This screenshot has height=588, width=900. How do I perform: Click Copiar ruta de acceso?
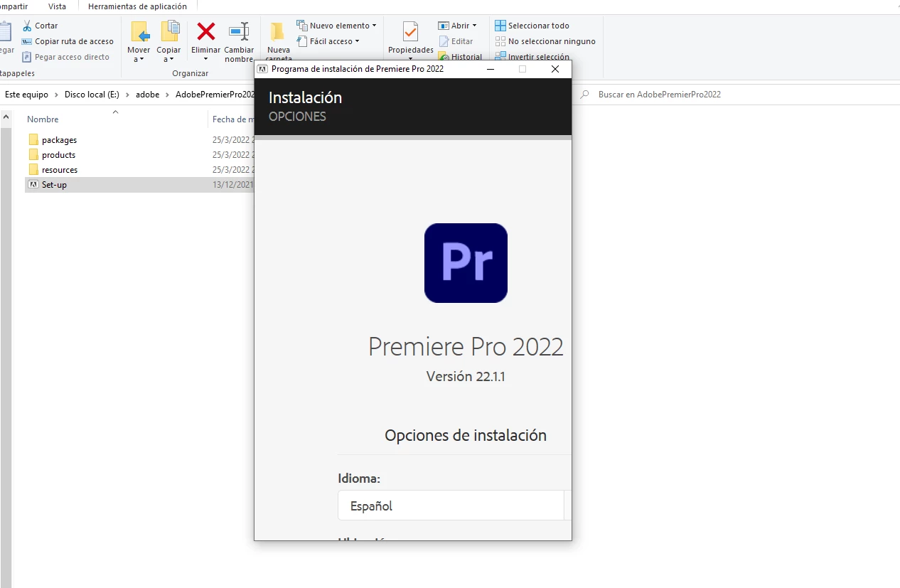[68, 41]
